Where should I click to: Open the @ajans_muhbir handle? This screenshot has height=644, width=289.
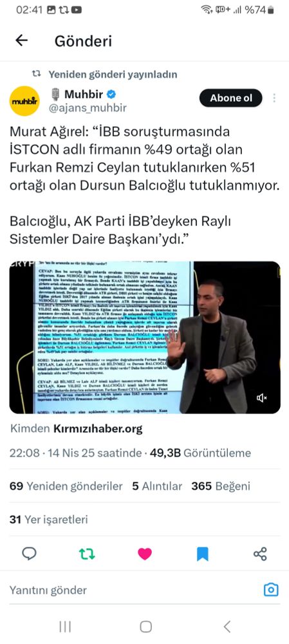pos(88,108)
